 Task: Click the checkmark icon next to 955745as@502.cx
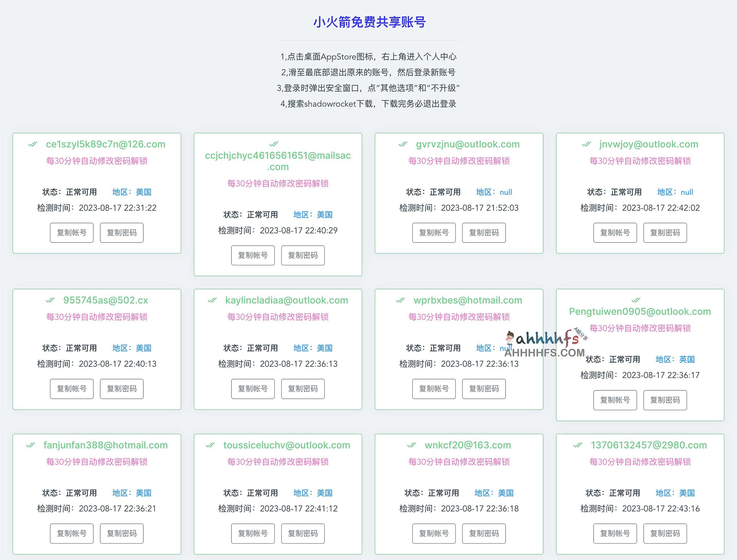point(50,300)
